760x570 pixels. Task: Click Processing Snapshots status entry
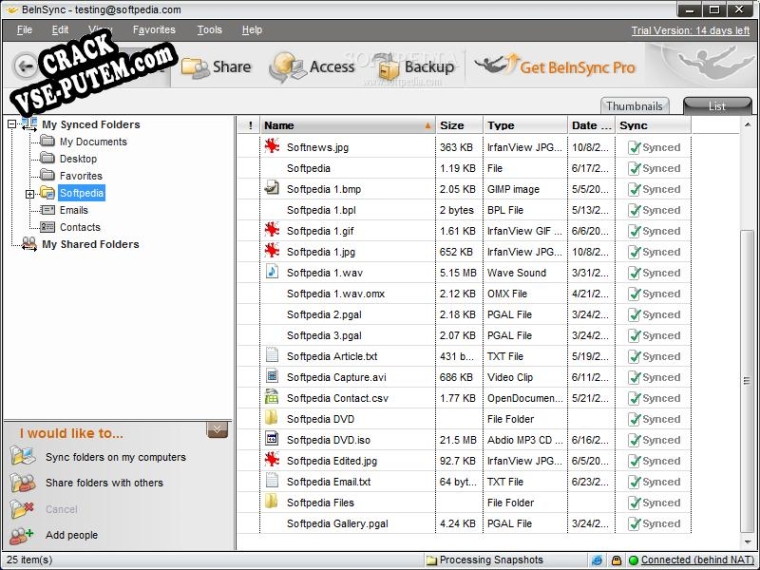[485, 560]
